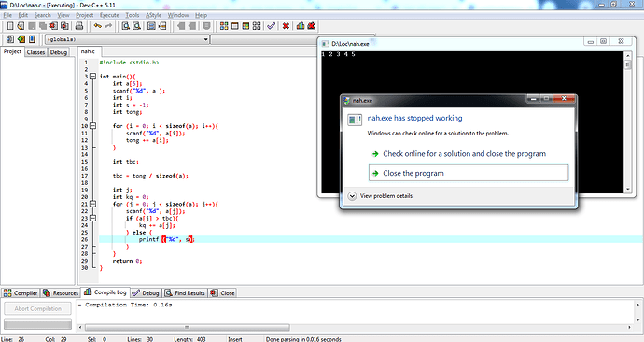Click the Abort Compilation button
644x342 pixels.
[37, 308]
